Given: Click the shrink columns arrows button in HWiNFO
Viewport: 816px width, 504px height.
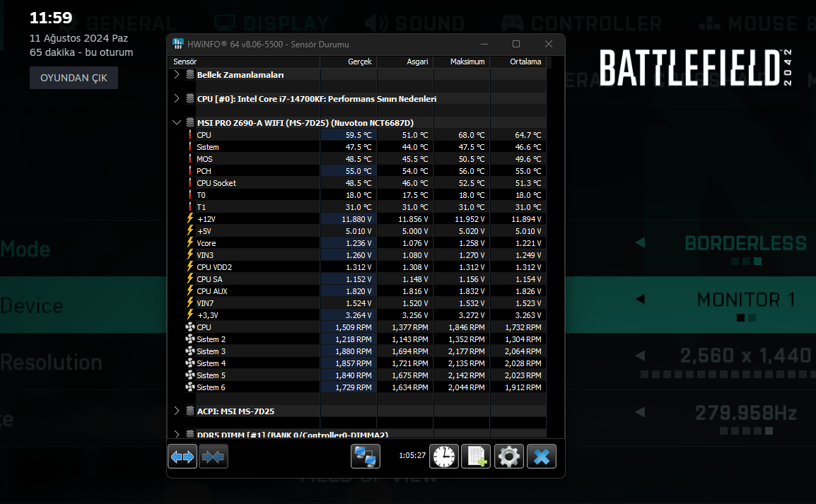Looking at the screenshot, I should point(214,457).
